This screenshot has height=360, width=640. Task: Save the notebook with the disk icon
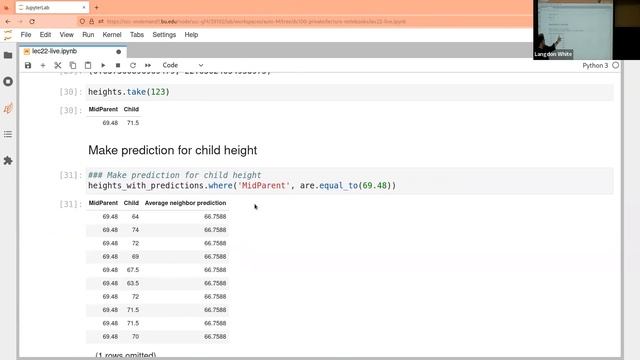tap(28, 65)
